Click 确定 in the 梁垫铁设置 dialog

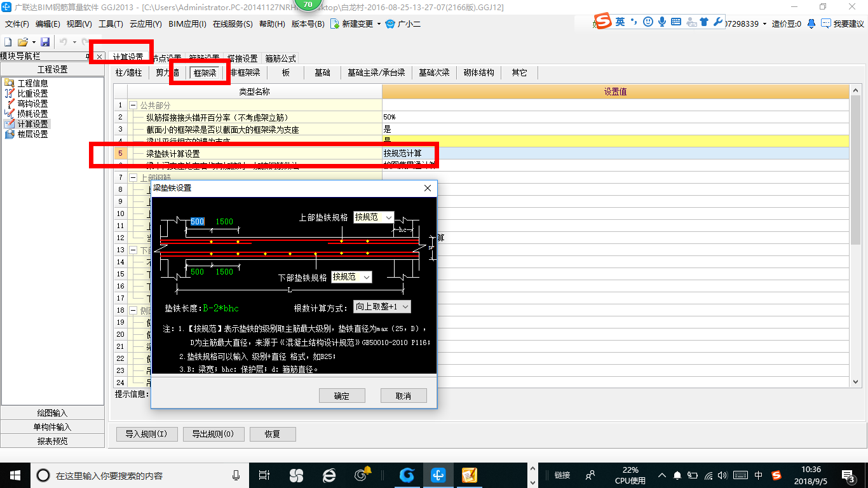click(x=342, y=396)
